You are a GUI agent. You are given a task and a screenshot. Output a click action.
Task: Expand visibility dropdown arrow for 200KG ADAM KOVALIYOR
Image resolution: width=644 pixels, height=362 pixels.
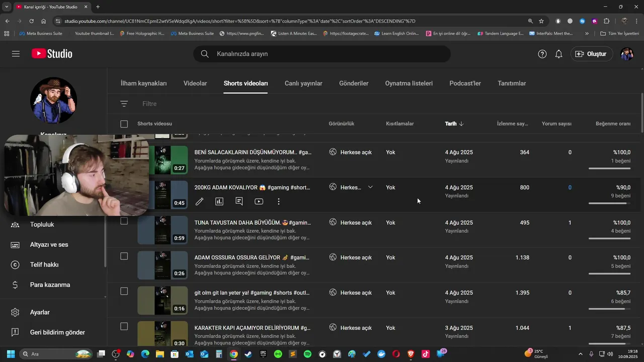[370, 187]
